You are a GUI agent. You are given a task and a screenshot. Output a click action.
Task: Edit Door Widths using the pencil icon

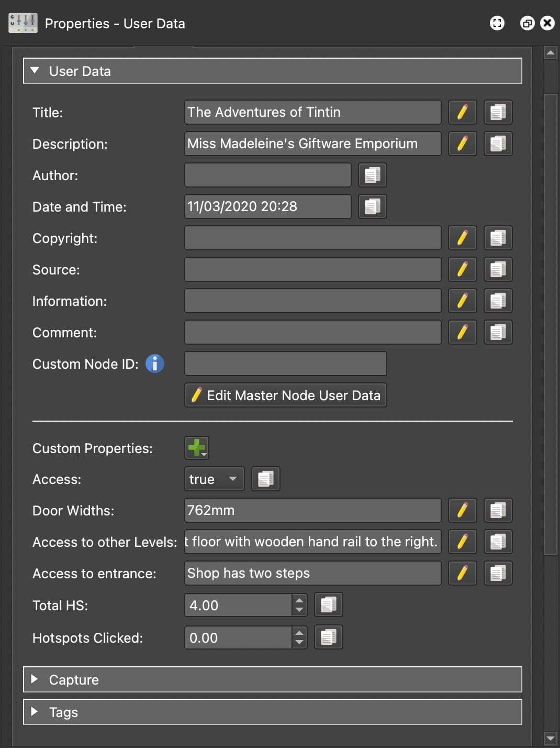tap(462, 510)
